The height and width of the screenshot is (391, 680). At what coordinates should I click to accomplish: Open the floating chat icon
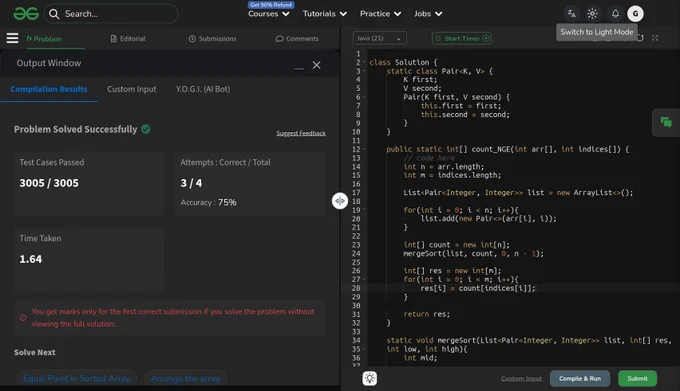point(666,123)
